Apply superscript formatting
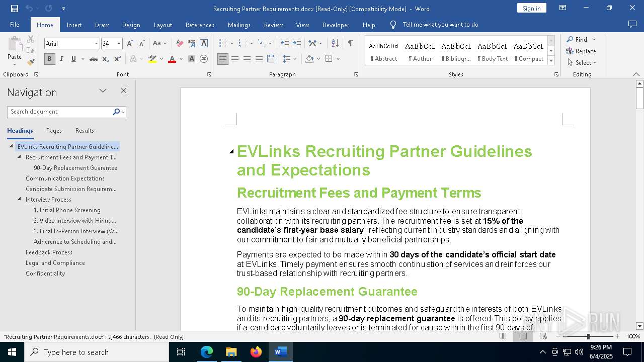Screen dimensions: 644x362 (x=117, y=59)
